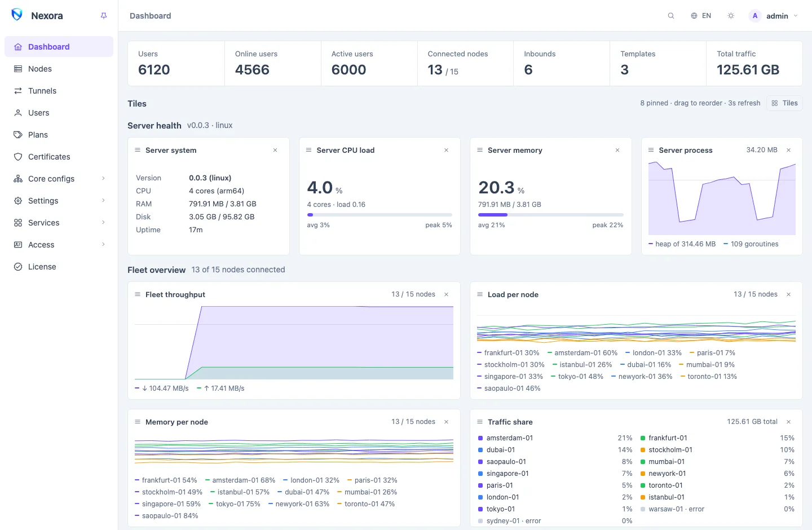Go to Dashboard in the sidebar
The width and height of the screenshot is (812, 530).
59,47
